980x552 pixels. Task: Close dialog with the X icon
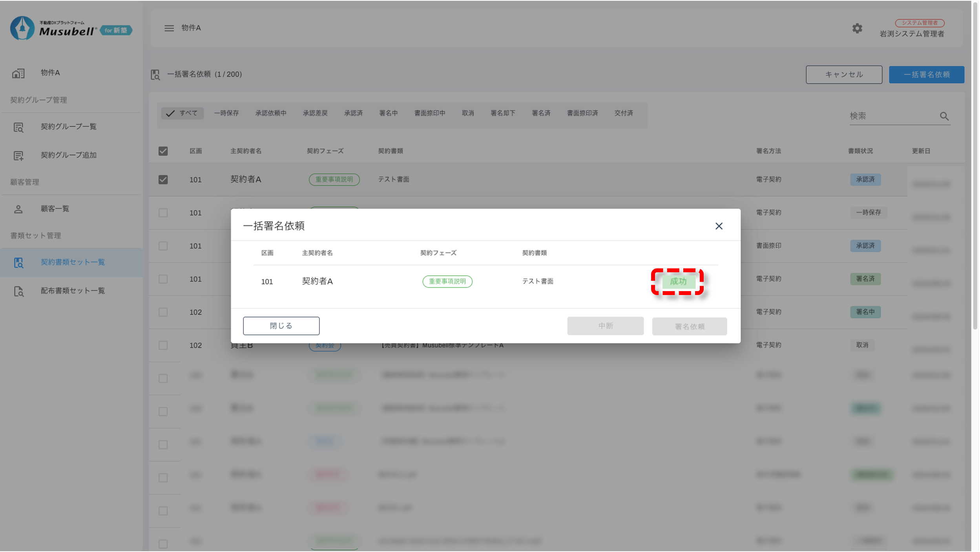(719, 226)
